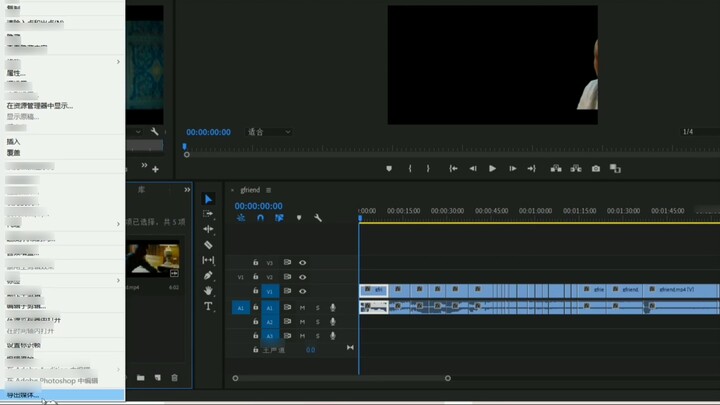The width and height of the screenshot is (720, 405).
Task: Select the Razor tool in the toolbar
Action: tap(208, 245)
